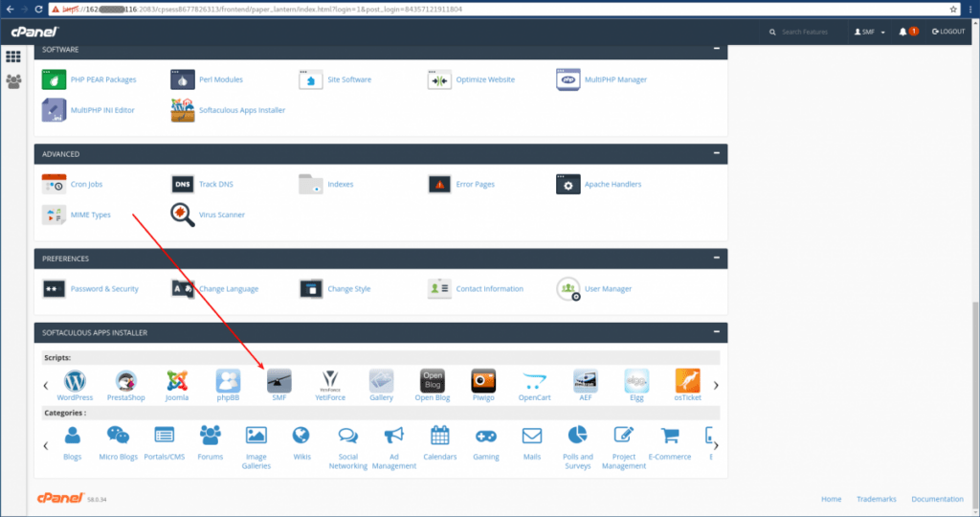
Task: Select the Piwigo script
Action: pos(483,385)
